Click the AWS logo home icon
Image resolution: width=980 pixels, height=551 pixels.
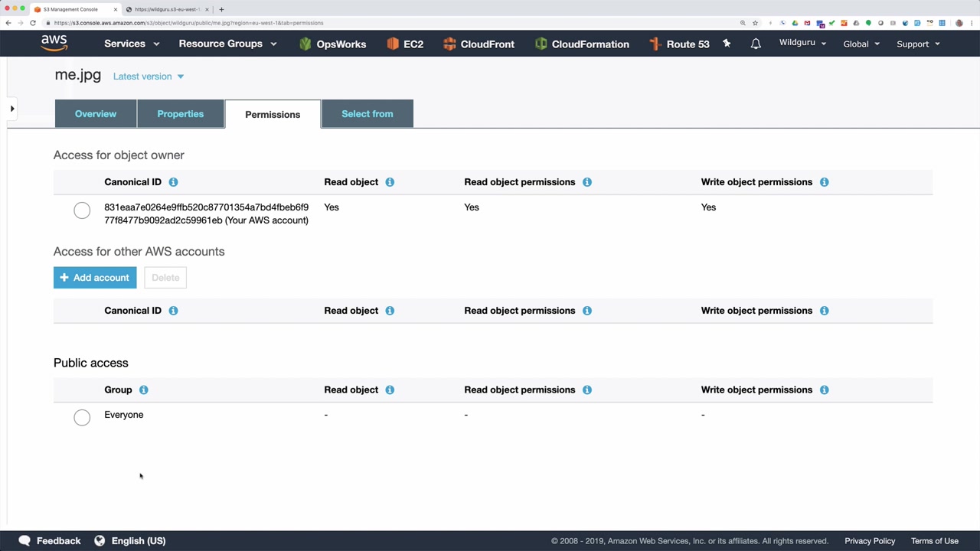(x=54, y=43)
